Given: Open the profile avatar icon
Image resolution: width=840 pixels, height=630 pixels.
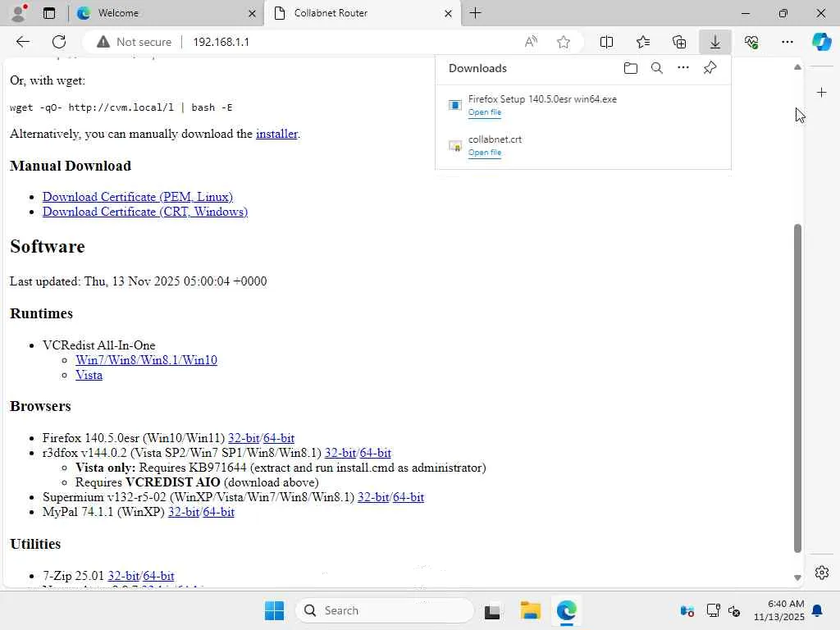Looking at the screenshot, I should (18, 13).
